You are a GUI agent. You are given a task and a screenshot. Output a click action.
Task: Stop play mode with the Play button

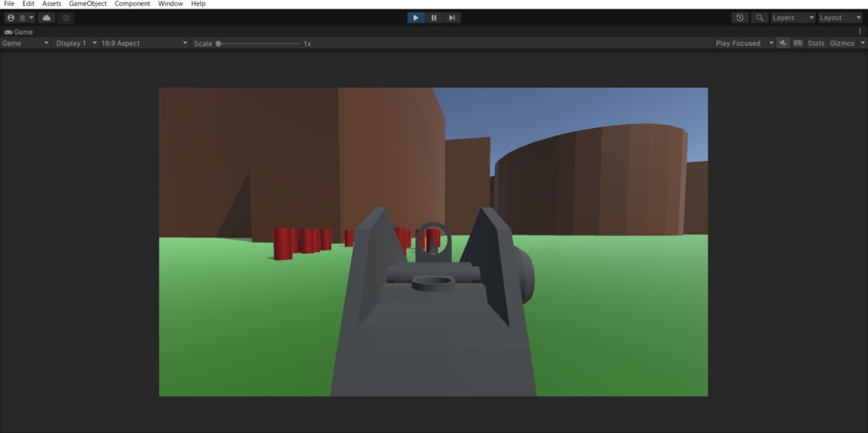tap(415, 18)
